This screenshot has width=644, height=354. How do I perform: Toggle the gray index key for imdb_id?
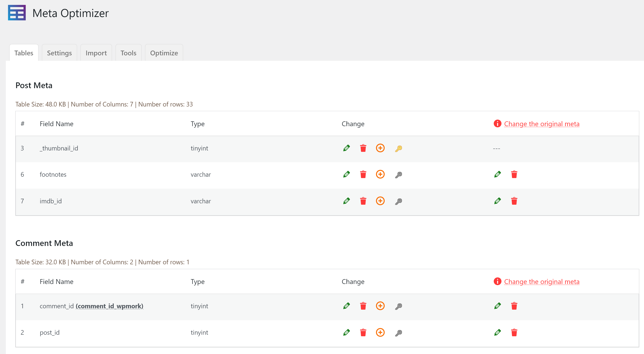[x=399, y=201]
